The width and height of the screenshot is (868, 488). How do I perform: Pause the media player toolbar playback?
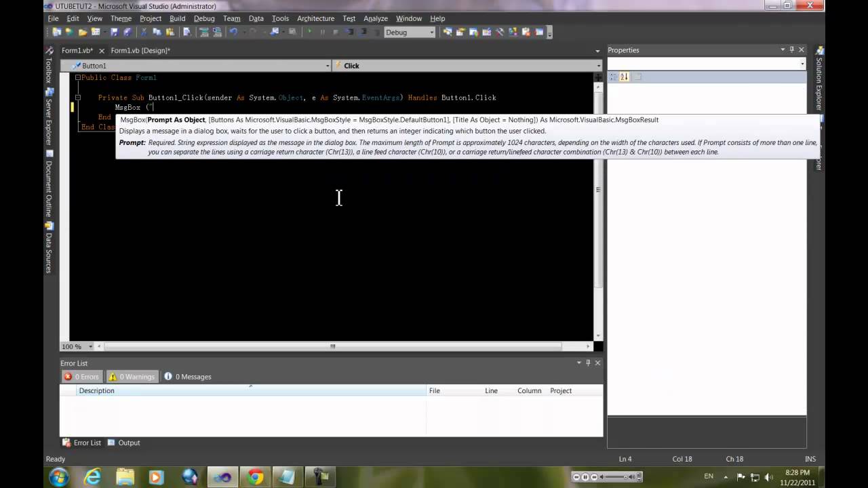click(585, 477)
